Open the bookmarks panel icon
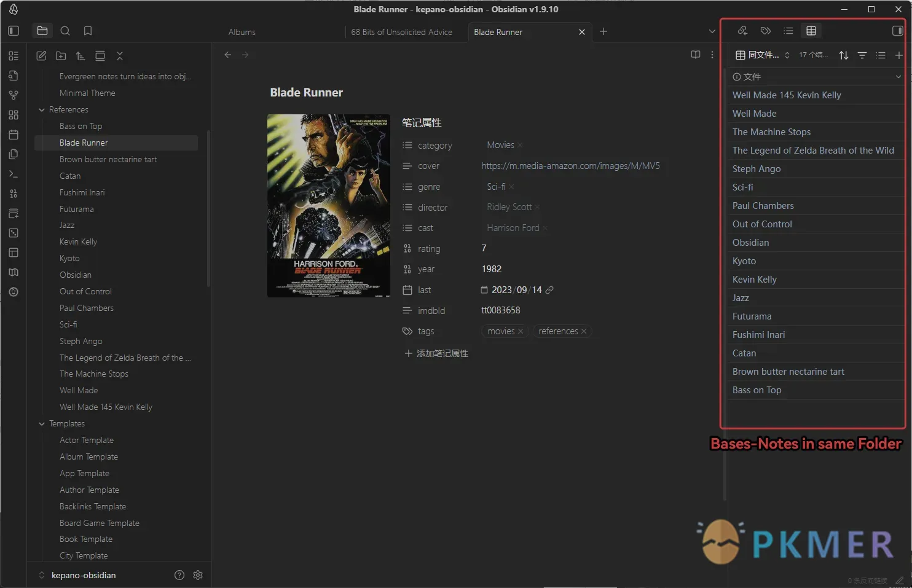The width and height of the screenshot is (912, 588). 88,31
